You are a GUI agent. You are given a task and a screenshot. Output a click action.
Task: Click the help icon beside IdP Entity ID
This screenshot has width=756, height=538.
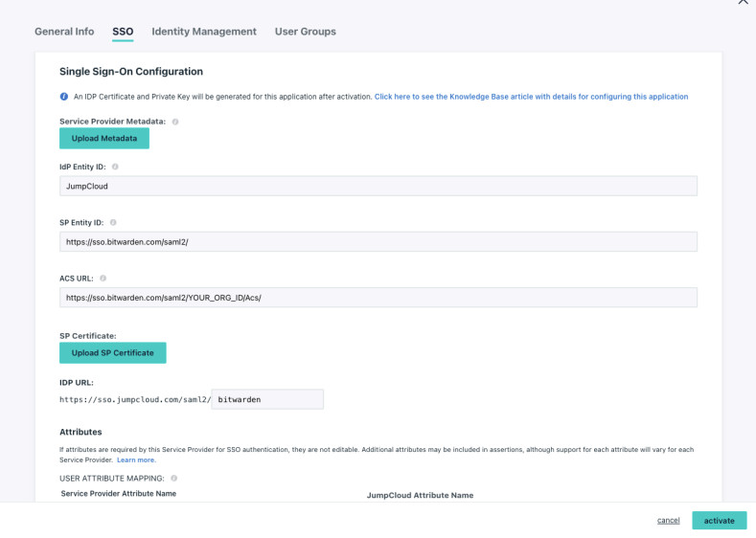coord(115,167)
